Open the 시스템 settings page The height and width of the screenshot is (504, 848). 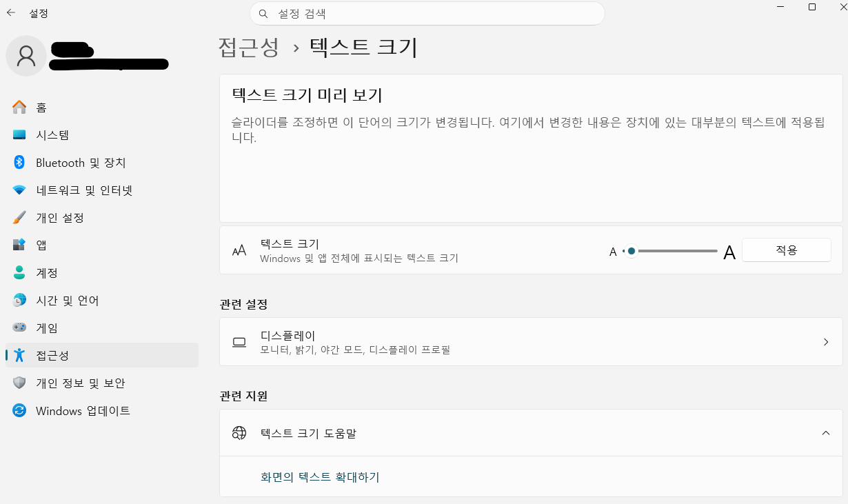click(x=102, y=135)
